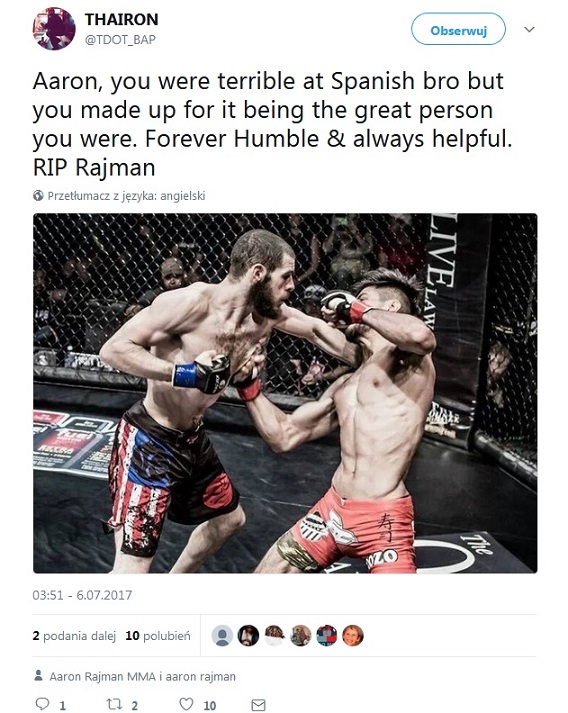Click the tagged people person icon
This screenshot has width=568, height=713.
point(39,675)
